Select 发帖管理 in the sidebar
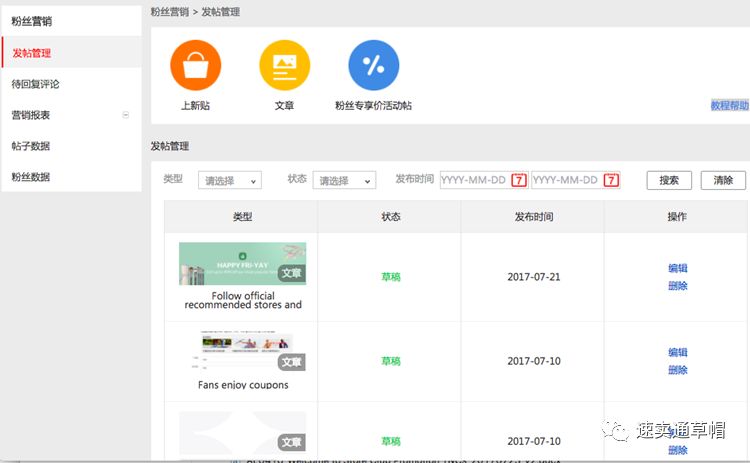The image size is (750, 463). click(32, 53)
